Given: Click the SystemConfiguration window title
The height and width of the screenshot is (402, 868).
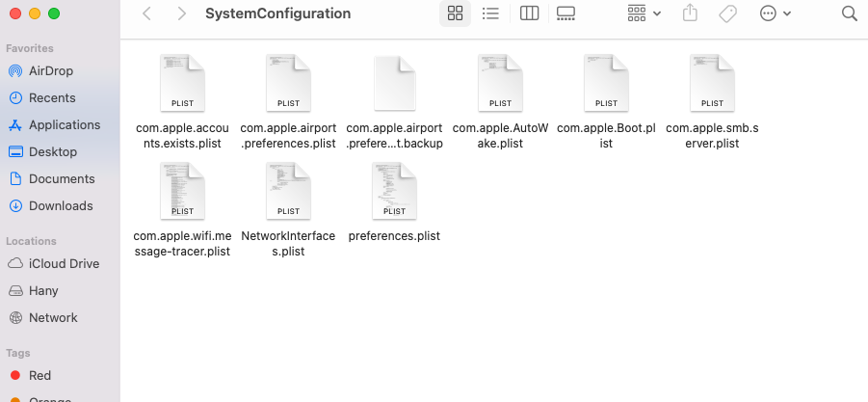Looking at the screenshot, I should (277, 13).
